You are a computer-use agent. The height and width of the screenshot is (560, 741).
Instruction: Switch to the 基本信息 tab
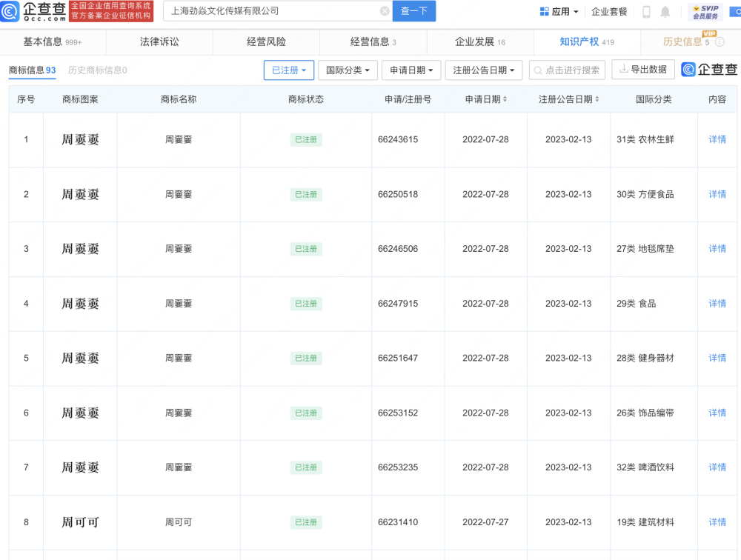[53, 42]
